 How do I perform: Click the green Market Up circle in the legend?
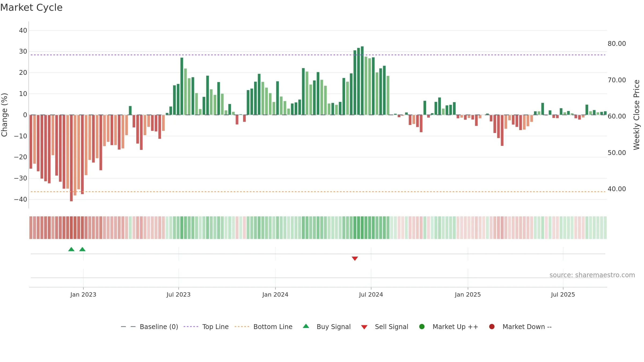[422, 327]
